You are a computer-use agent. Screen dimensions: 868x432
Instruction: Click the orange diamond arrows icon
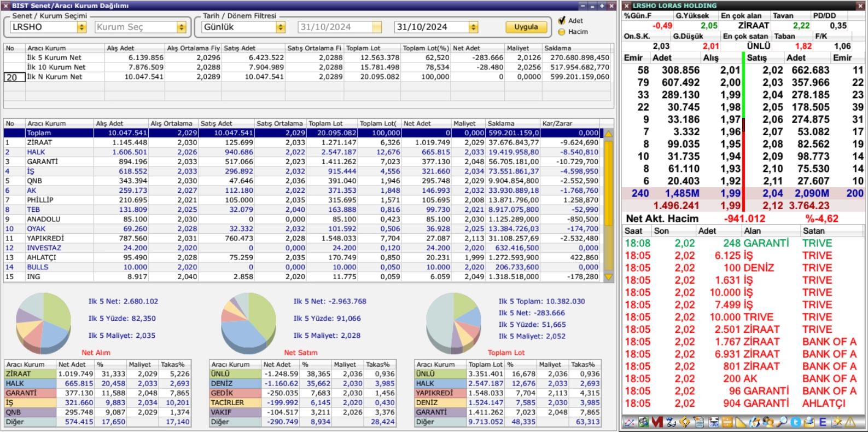(x=685, y=422)
